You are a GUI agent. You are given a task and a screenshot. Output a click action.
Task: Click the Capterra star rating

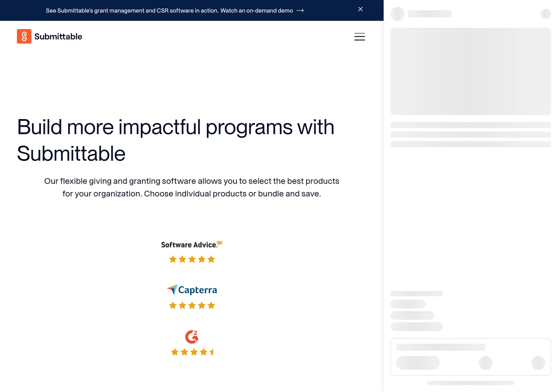(192, 306)
